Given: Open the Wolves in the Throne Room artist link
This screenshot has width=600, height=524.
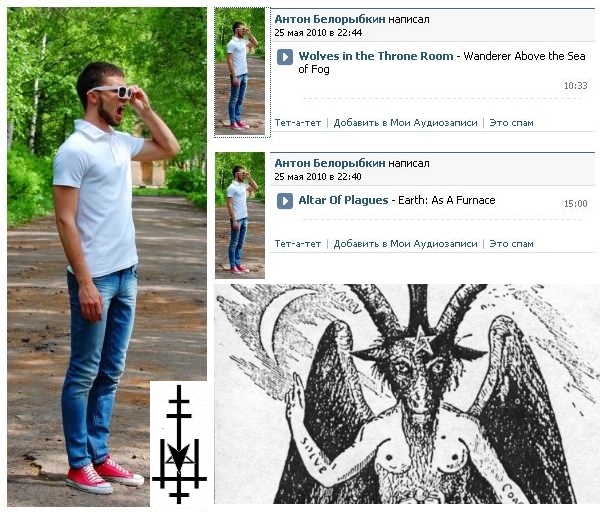Looking at the screenshot, I should [x=376, y=56].
